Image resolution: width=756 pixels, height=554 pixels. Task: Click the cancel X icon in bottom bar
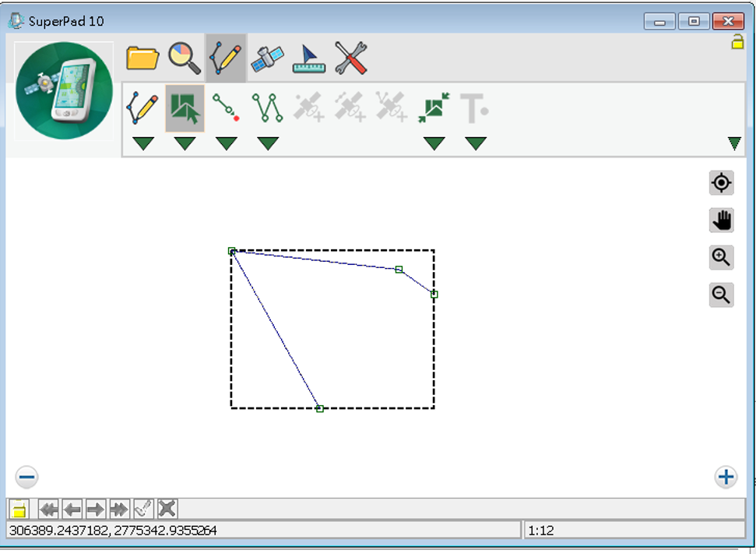167,509
